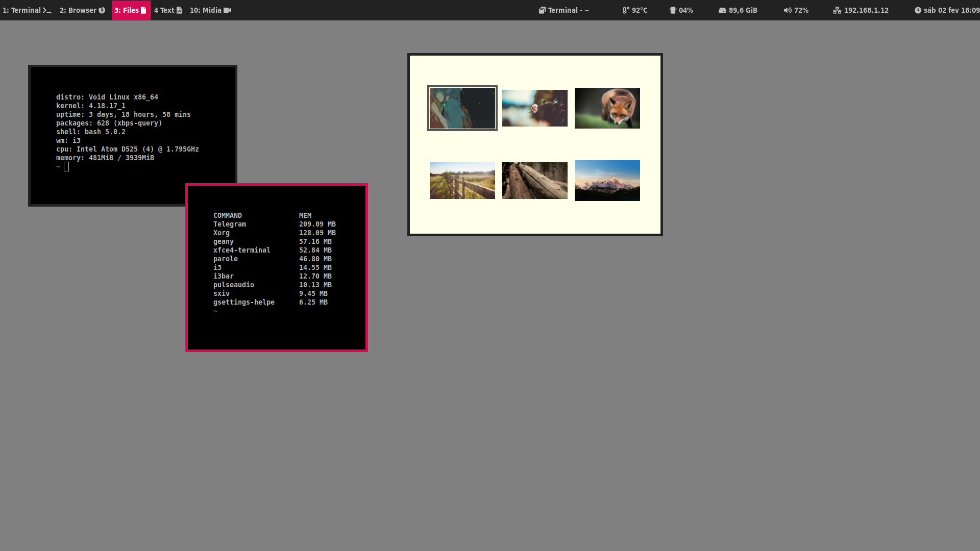Click the Terminal window title icon
The image size is (980, 551).
(x=542, y=10)
